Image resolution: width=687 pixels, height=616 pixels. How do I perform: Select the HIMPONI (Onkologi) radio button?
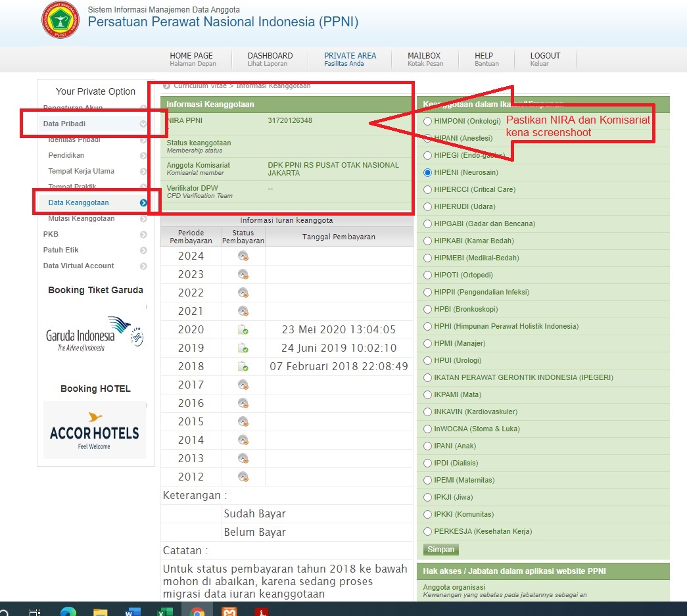428,122
